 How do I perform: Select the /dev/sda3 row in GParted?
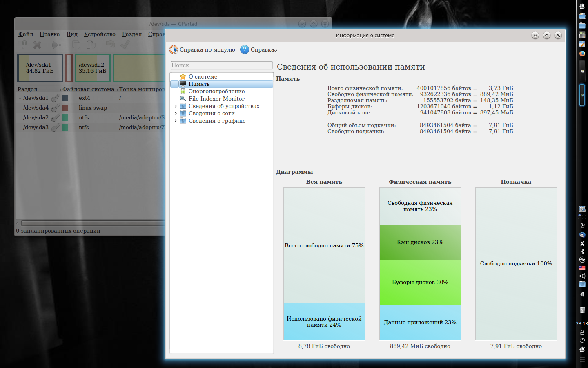(x=91, y=128)
